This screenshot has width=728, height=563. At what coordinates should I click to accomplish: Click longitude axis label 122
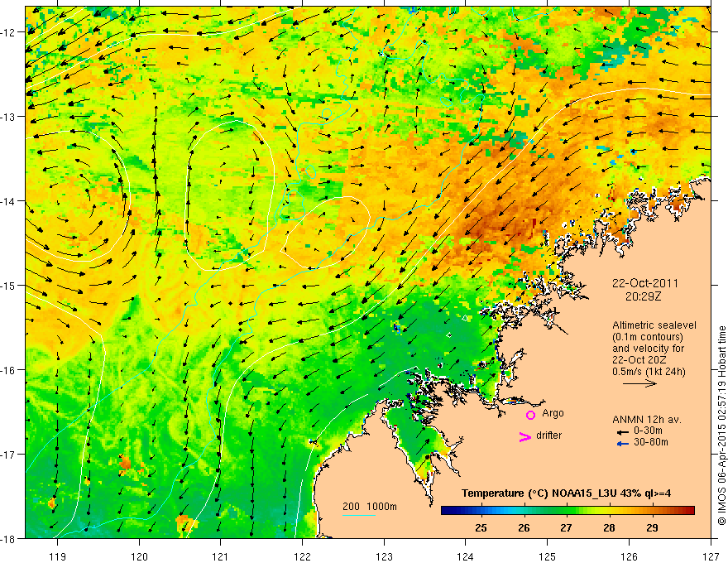click(302, 556)
